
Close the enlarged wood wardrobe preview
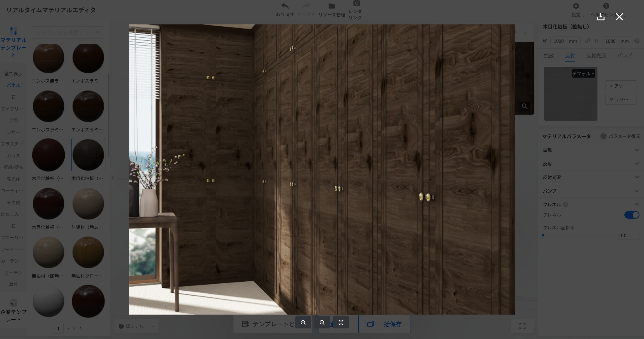pyautogui.click(x=619, y=17)
